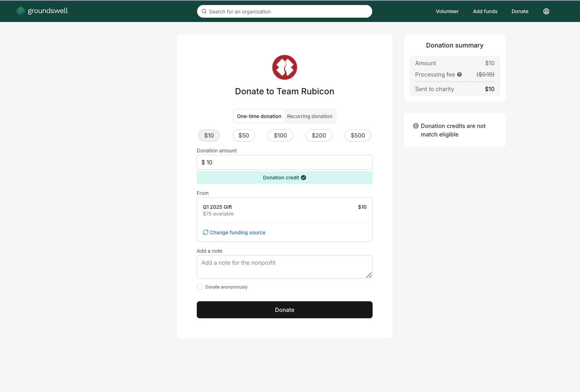
Task: Open the Donate header link
Action: pos(520,11)
